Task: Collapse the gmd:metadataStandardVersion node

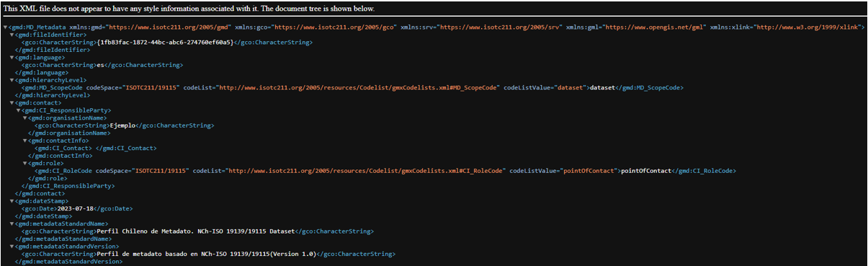Action: click(x=11, y=246)
